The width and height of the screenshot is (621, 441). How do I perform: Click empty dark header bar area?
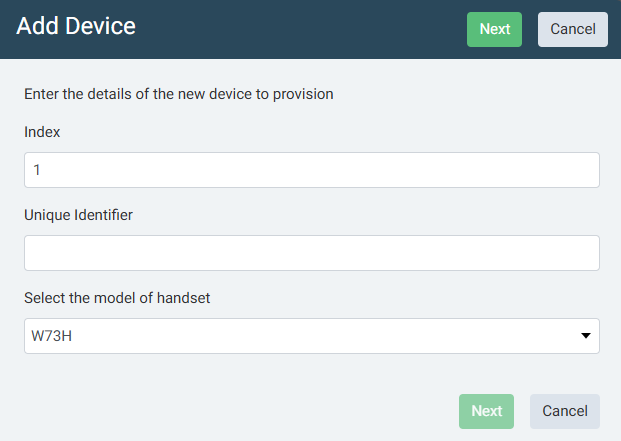[x=300, y=28]
